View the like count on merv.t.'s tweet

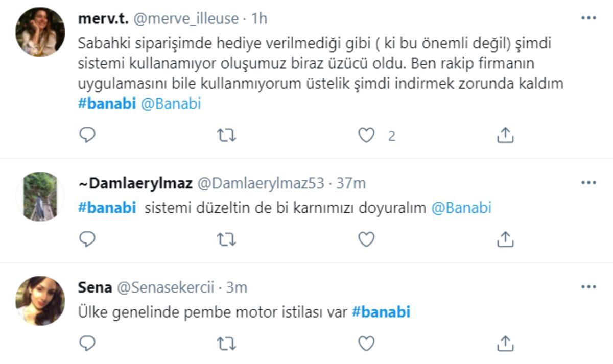pos(392,135)
